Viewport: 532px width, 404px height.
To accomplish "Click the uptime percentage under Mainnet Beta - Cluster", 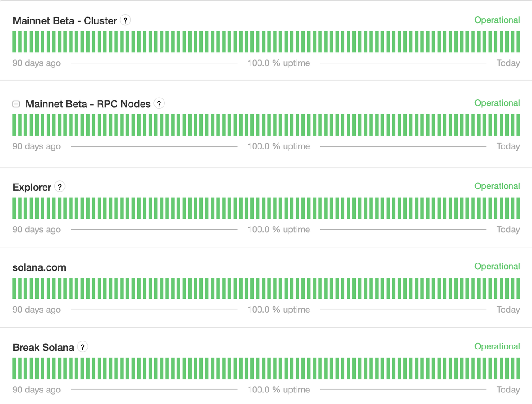I will tap(278, 63).
